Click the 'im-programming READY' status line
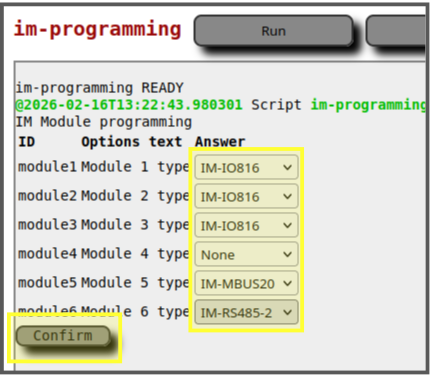The height and width of the screenshot is (378, 430). coord(100,88)
